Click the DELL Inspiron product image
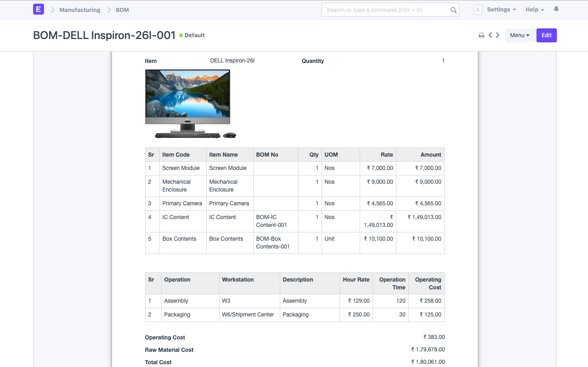Viewport: 588px width, 367px height. point(190,104)
